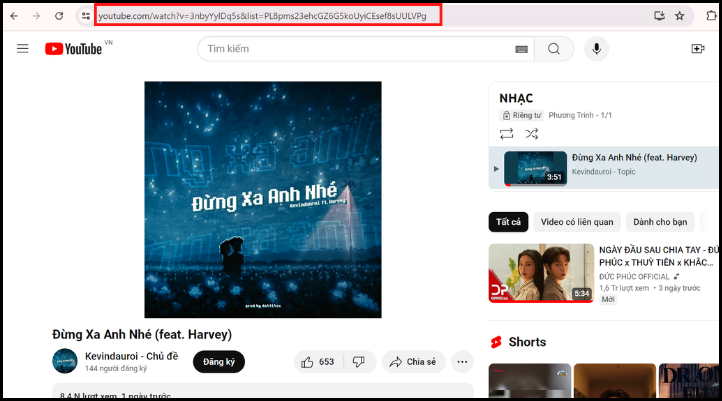Screen dimensions: 722x401
Task: Open Kevindauroi channel avatar
Action: [65, 361]
